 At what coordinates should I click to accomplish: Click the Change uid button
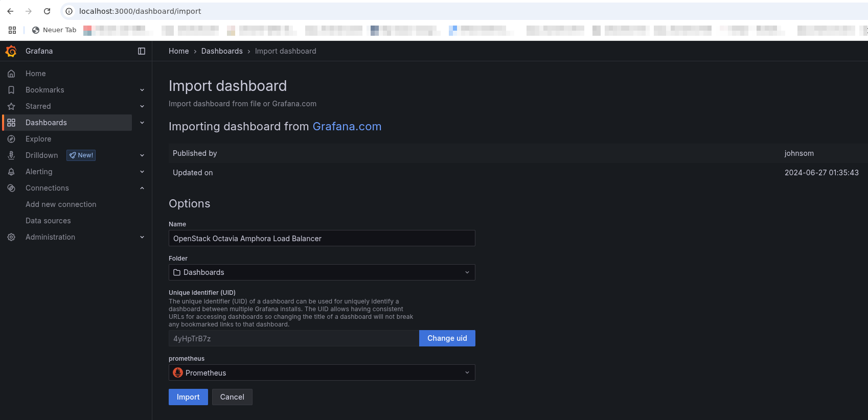click(x=447, y=338)
